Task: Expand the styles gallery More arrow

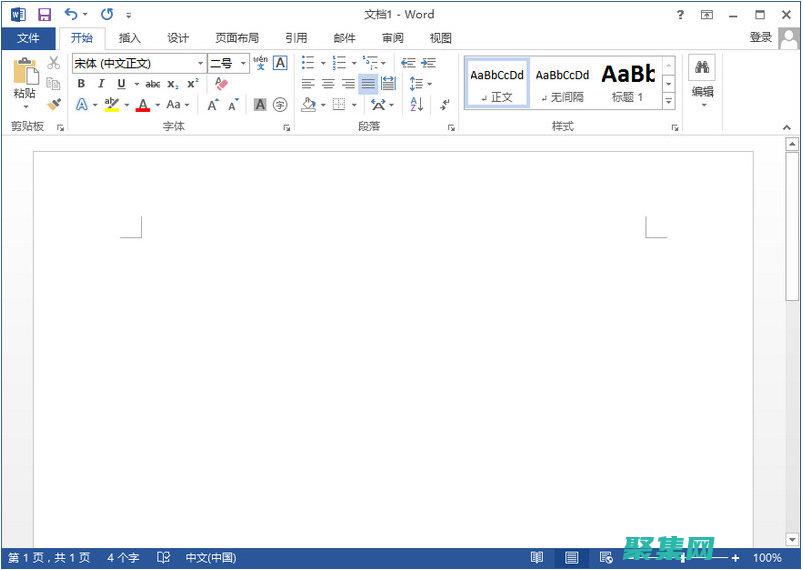Action: (669, 101)
